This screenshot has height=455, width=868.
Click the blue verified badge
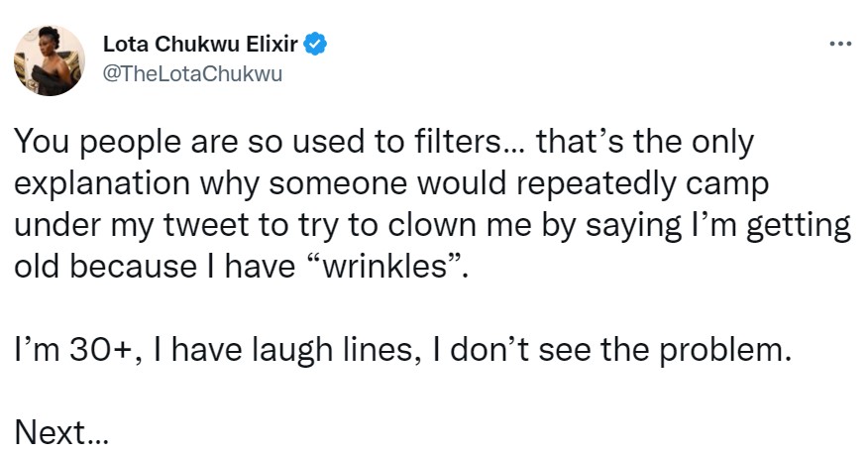[316, 45]
